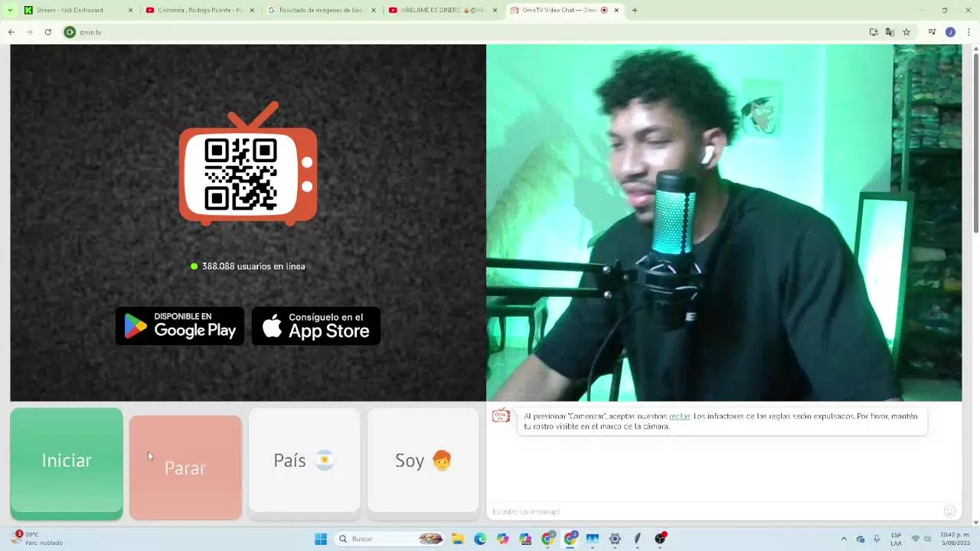The image size is (980, 551).
Task: Open the 'reglas' link in chat notice
Action: click(x=679, y=416)
